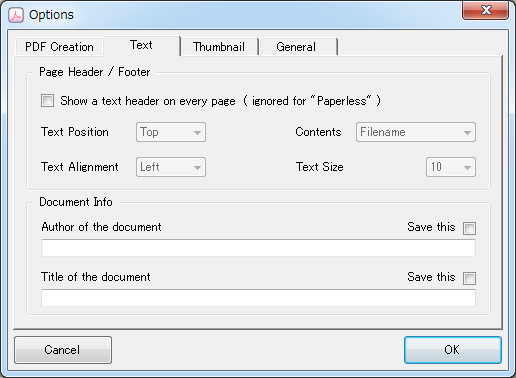This screenshot has height=378, width=516.
Task: Tick Save this for document author
Action: pyautogui.click(x=469, y=228)
